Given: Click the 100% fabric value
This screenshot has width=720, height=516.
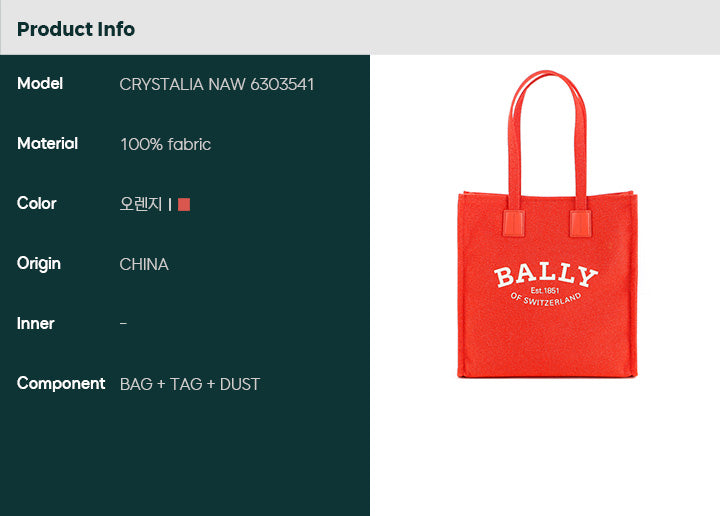Looking at the screenshot, I should (x=165, y=145).
